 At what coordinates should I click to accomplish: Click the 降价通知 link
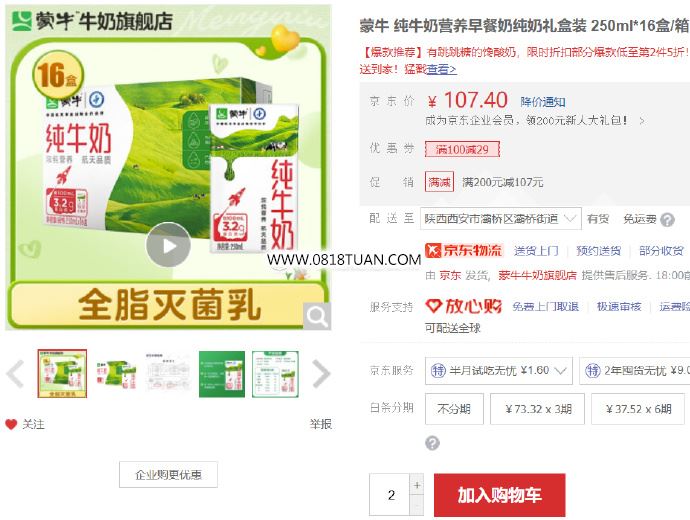(543, 102)
